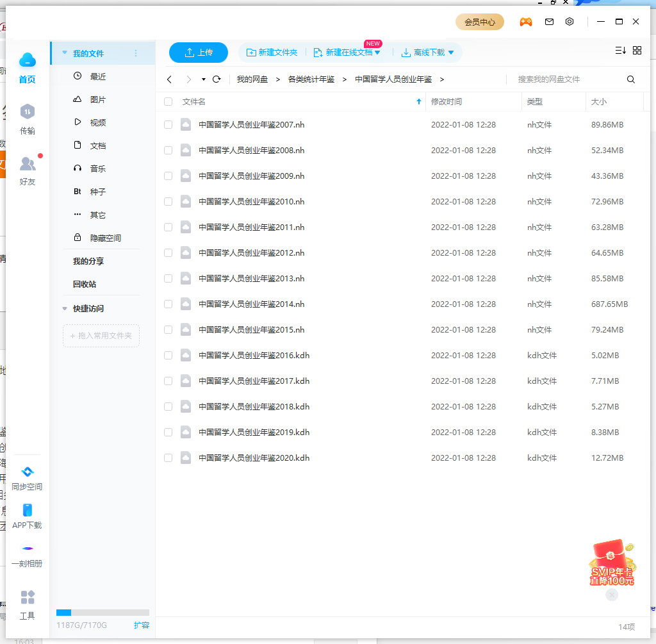The height and width of the screenshot is (644, 656).
Task: Click the SVIP年卡 red packet promo
Action: [612, 563]
